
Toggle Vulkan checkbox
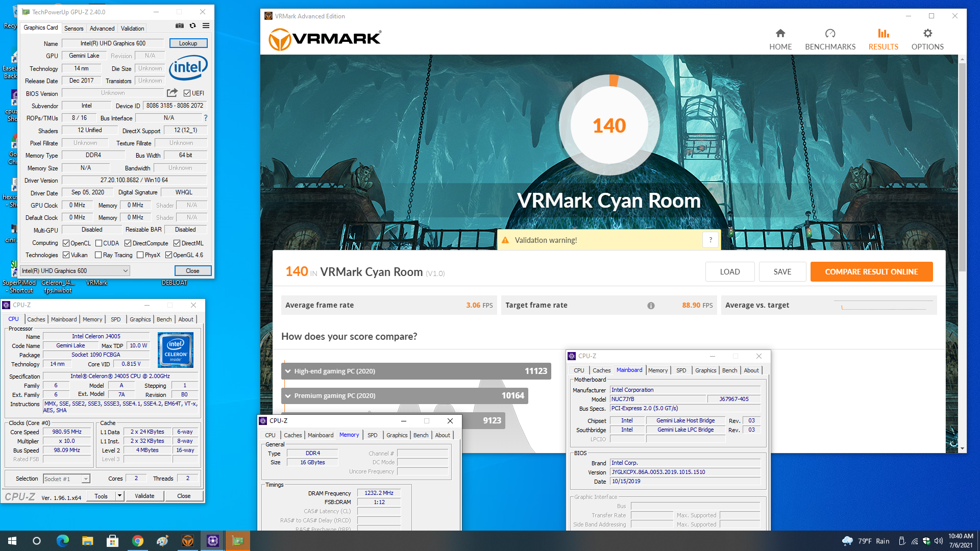point(66,255)
